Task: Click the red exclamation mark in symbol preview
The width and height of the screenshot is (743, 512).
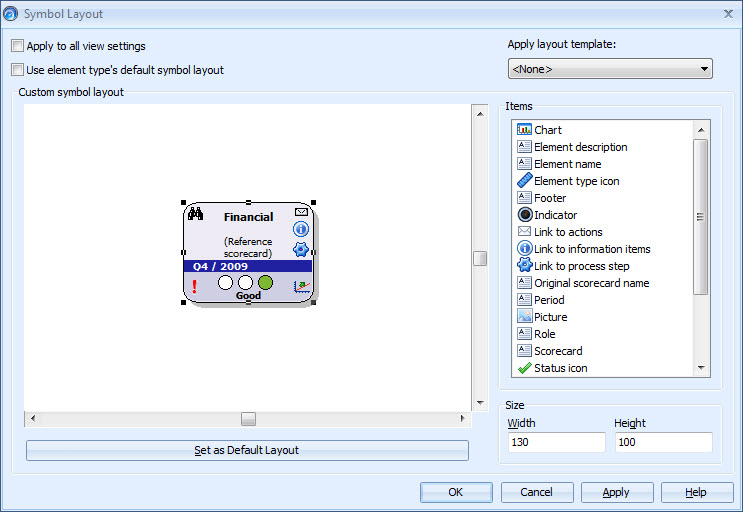Action: pos(194,286)
